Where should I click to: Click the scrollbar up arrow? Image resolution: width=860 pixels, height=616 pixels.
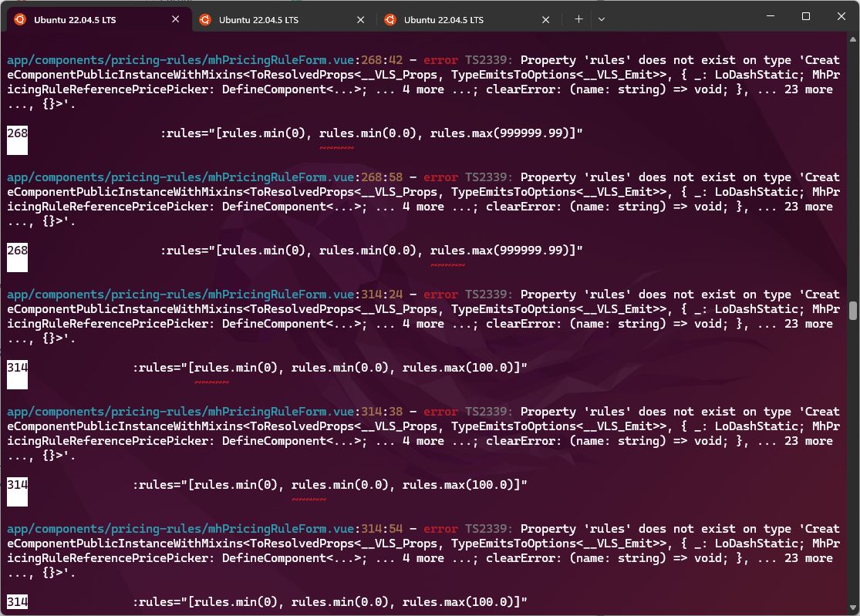pos(853,39)
